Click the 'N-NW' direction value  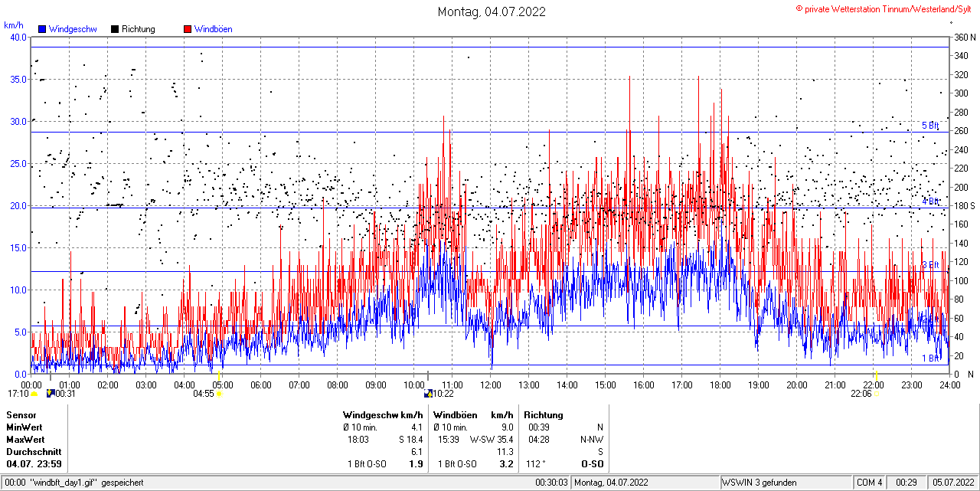coord(592,440)
